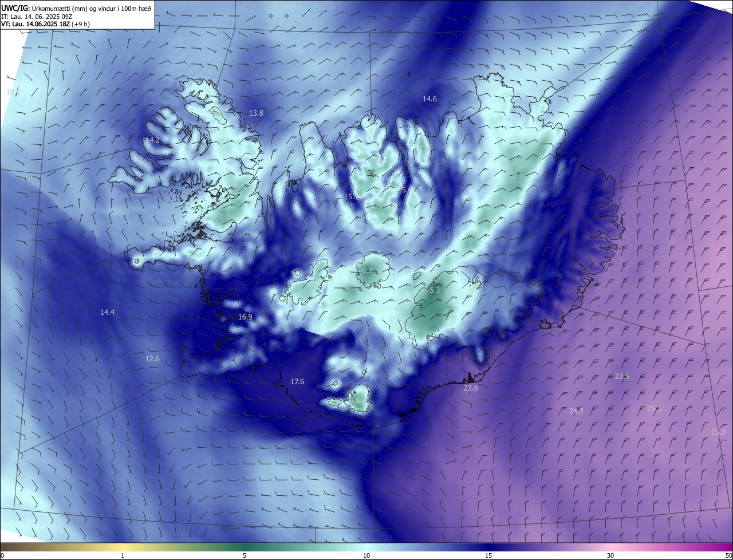Click the 17.6 value label in south Iceland

(297, 382)
